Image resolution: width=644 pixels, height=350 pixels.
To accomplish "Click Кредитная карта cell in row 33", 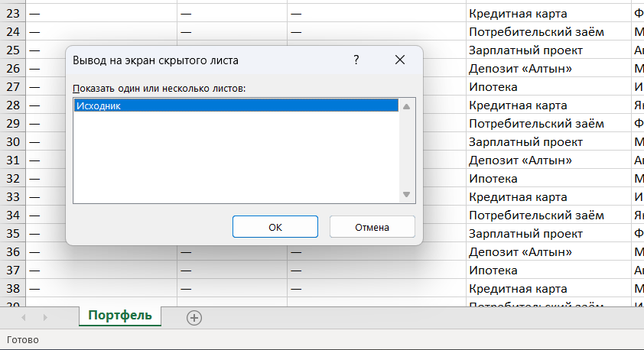I will (548, 197).
